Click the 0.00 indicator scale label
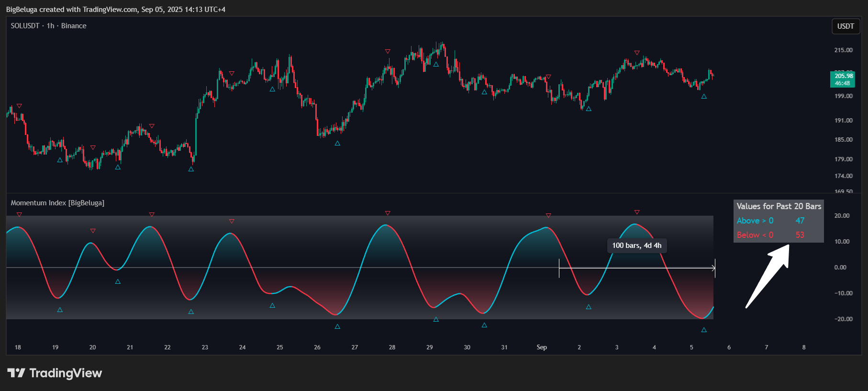Screen dimensions: 868x391 click(x=841, y=268)
